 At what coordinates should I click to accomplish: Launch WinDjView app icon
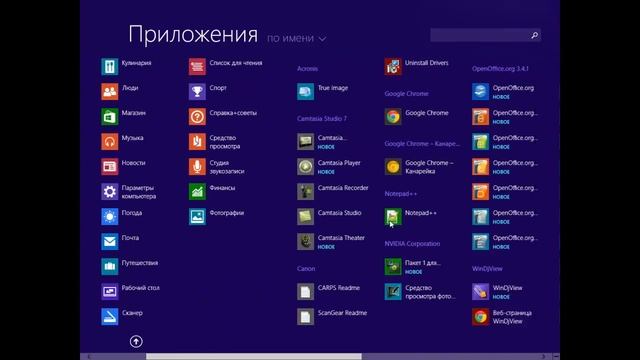tap(480, 291)
